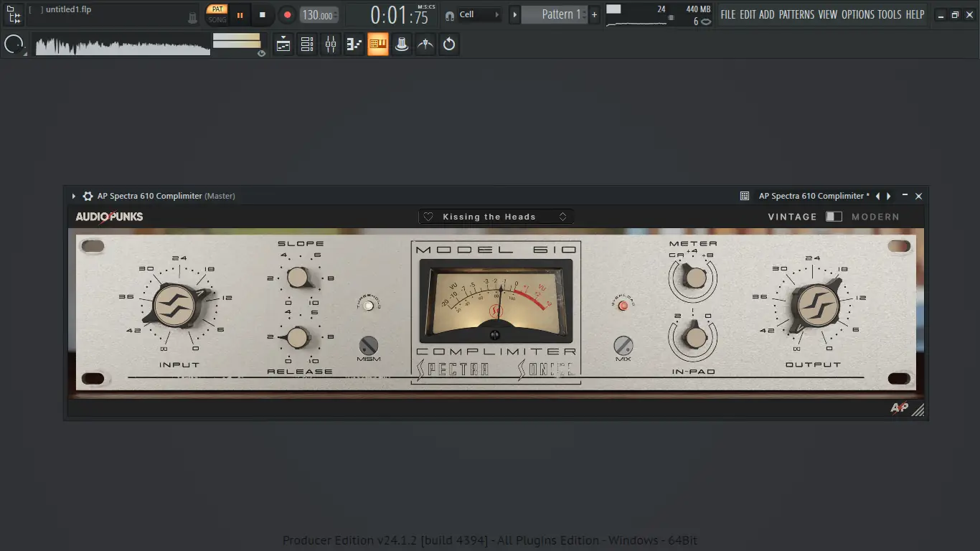Click the preset grid icon in plugin title bar
Screen dimensions: 980x551
coord(745,196)
